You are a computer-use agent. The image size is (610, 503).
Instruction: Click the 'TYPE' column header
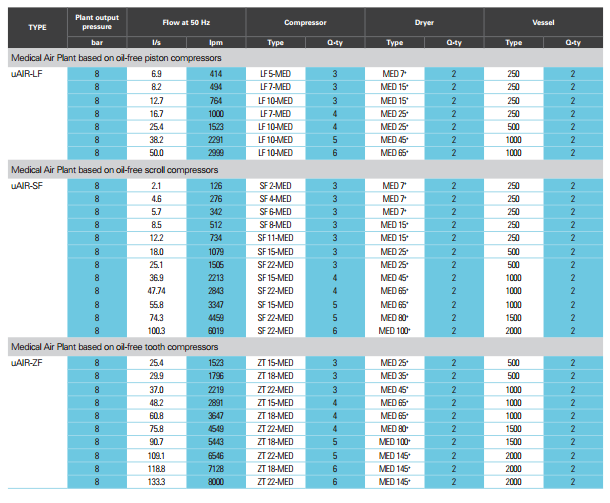coord(37,27)
